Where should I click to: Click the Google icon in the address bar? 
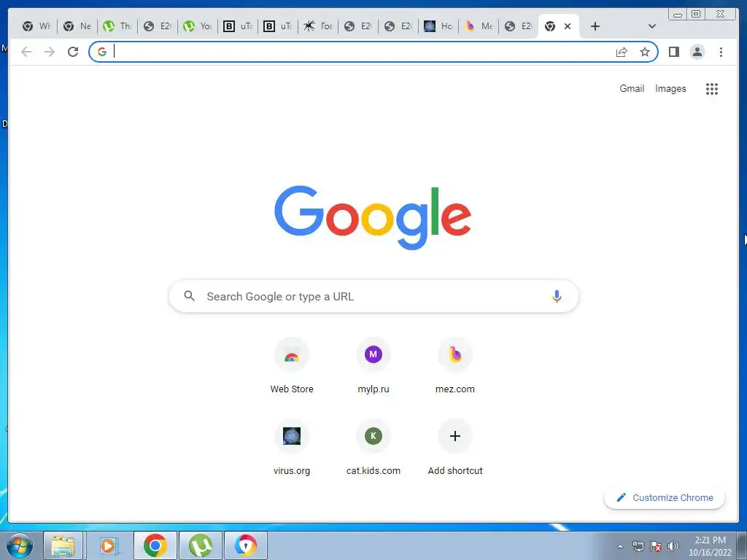tap(102, 52)
